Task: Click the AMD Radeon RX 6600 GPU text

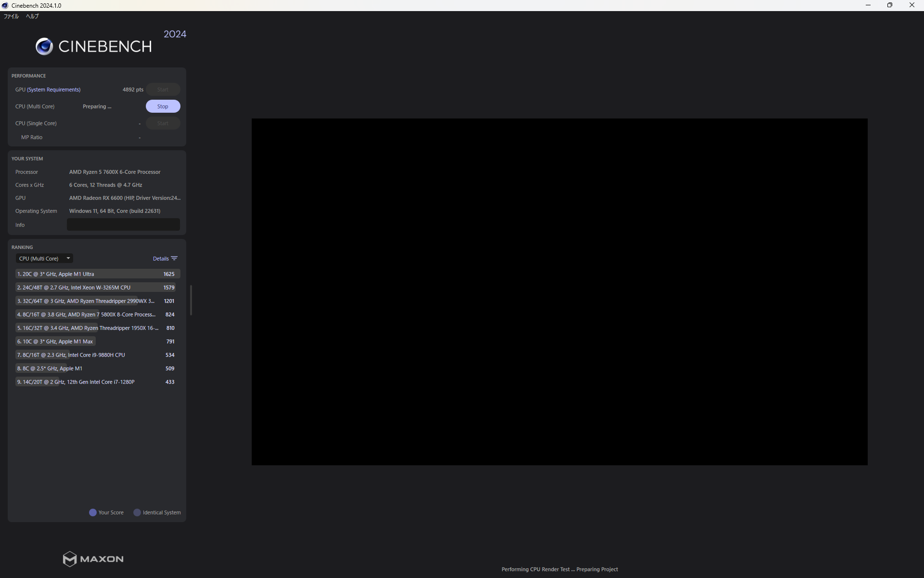Action: 125,198
